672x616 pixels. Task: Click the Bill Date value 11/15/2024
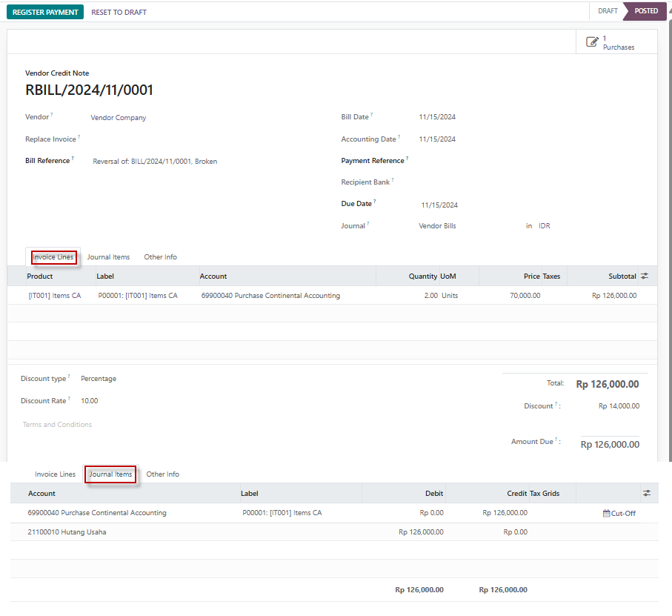point(437,117)
